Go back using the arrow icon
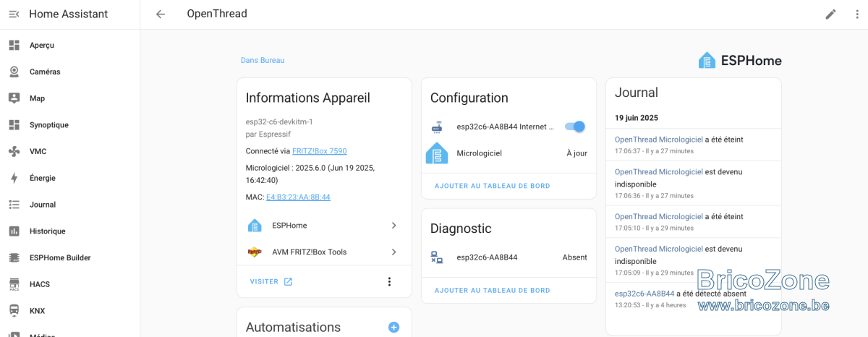Screen dimensions: 868x337 (x=161, y=14)
